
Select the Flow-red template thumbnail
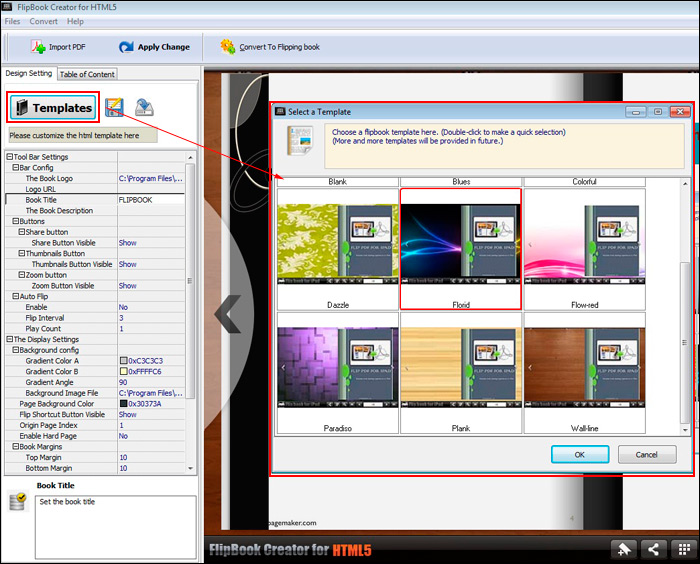[x=584, y=249]
